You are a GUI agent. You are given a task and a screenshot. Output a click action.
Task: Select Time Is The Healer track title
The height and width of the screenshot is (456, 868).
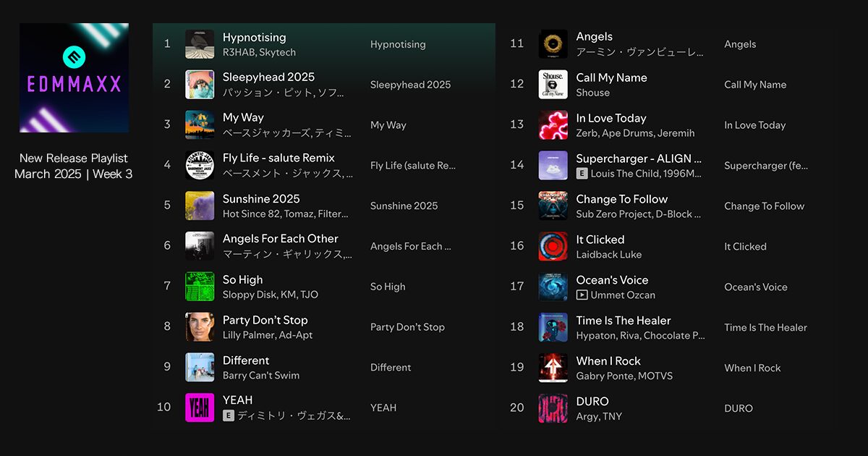click(x=624, y=321)
